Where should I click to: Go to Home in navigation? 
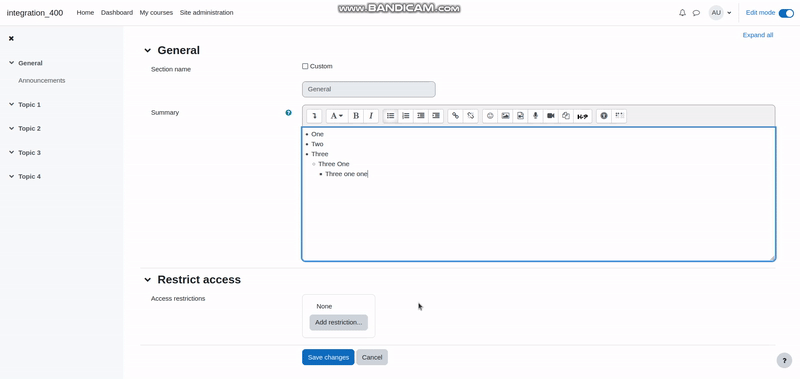[85, 13]
